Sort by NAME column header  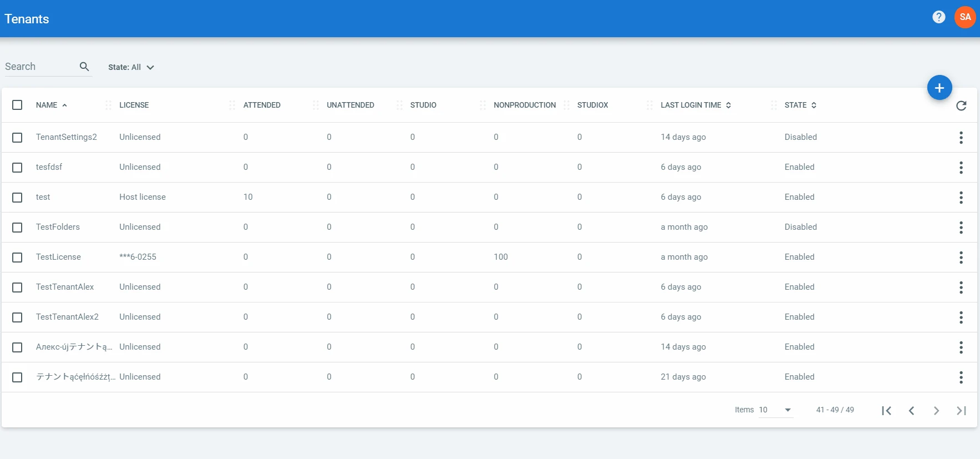(52, 105)
